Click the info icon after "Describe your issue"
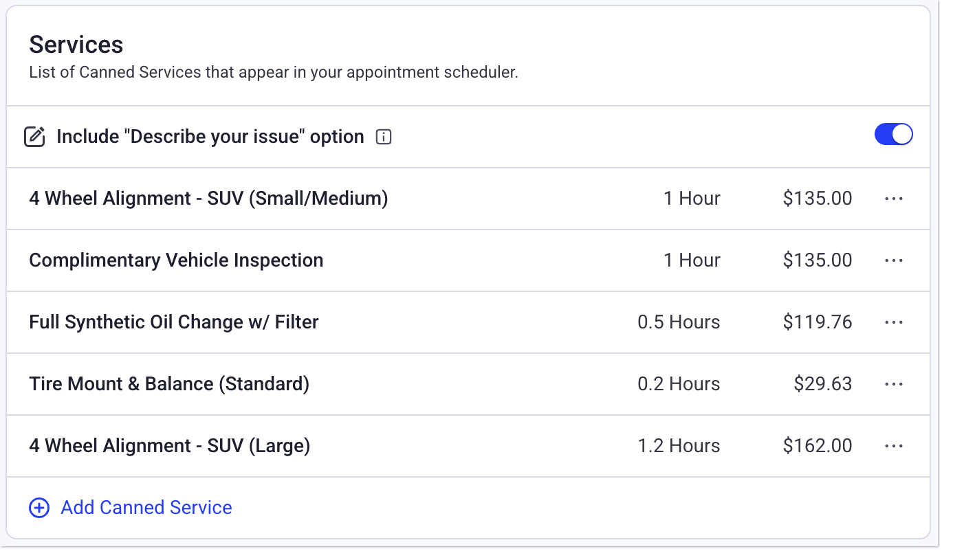The image size is (953, 560). (x=383, y=137)
